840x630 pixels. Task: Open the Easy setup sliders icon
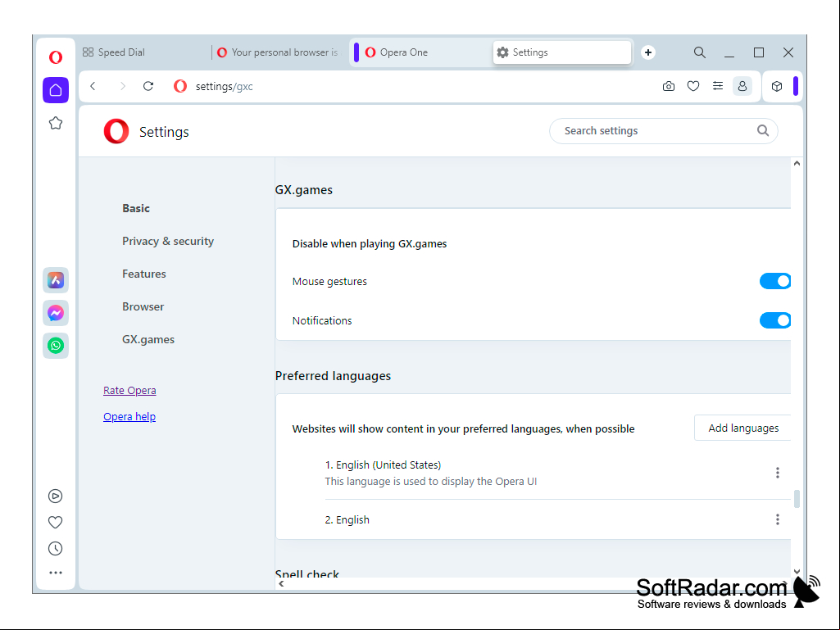[718, 86]
